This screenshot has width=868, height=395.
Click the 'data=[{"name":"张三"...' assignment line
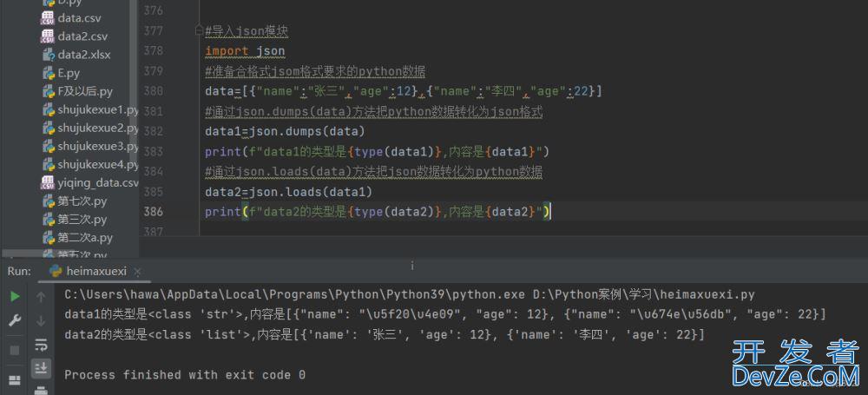pos(403,91)
